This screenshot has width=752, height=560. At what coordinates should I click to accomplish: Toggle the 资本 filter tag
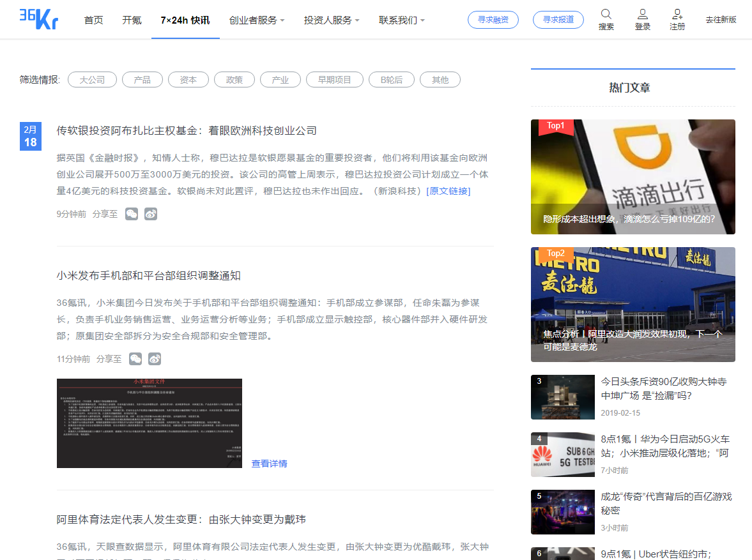point(188,80)
